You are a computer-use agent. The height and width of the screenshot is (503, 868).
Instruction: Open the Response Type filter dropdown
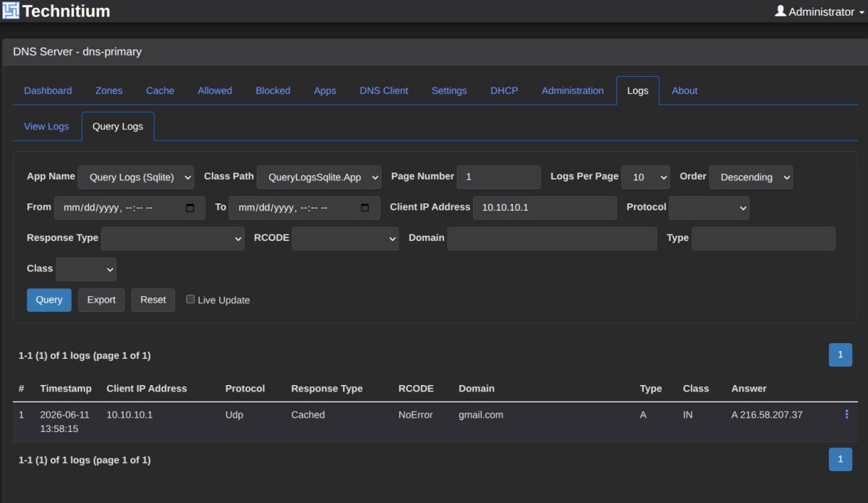pos(173,239)
